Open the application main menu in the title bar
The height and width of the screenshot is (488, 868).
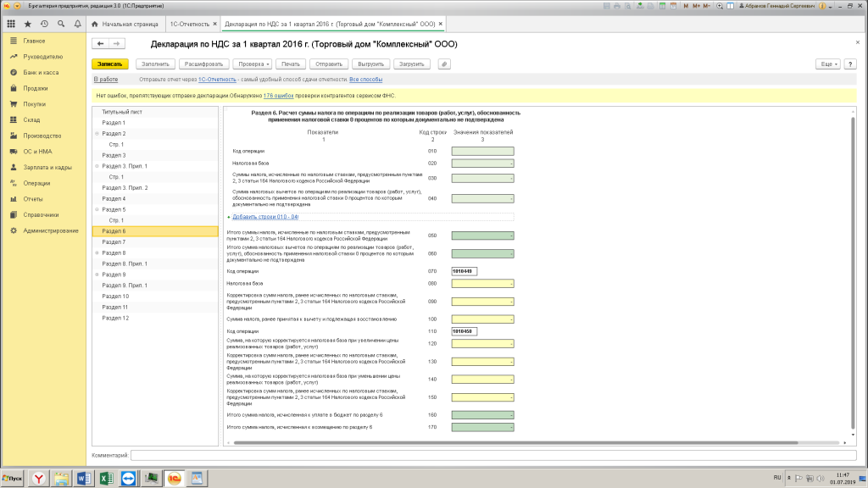[x=17, y=6]
